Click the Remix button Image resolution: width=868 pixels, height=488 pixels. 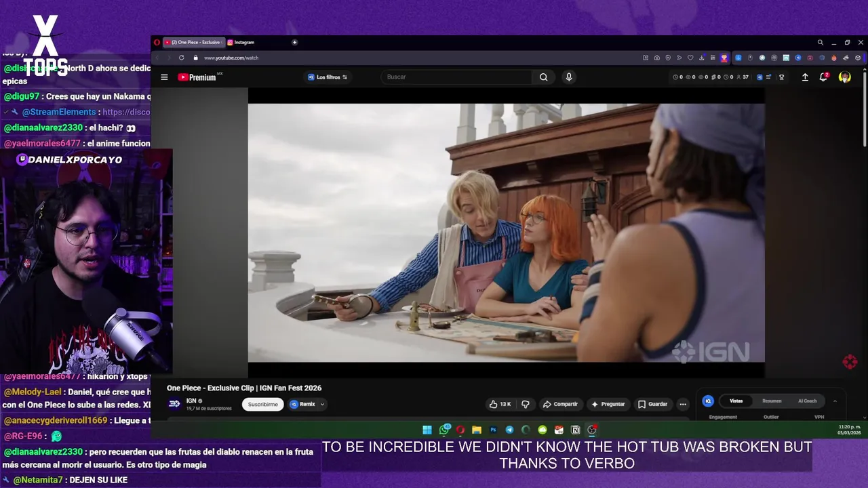click(x=302, y=404)
